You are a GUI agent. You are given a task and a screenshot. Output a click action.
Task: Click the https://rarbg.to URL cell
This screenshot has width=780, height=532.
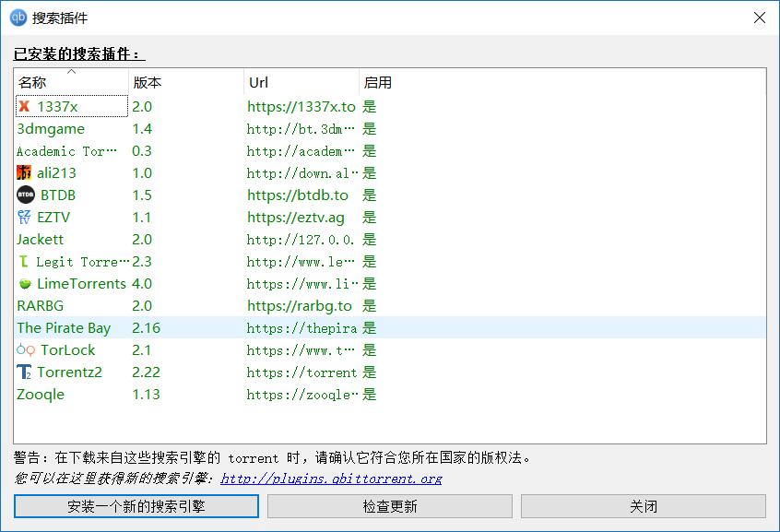[300, 305]
